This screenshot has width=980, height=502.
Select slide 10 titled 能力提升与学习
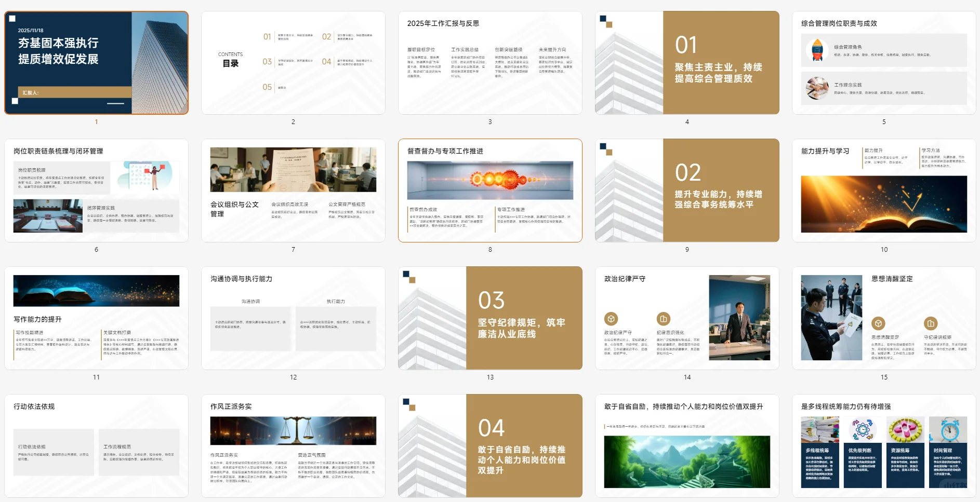tap(884, 191)
